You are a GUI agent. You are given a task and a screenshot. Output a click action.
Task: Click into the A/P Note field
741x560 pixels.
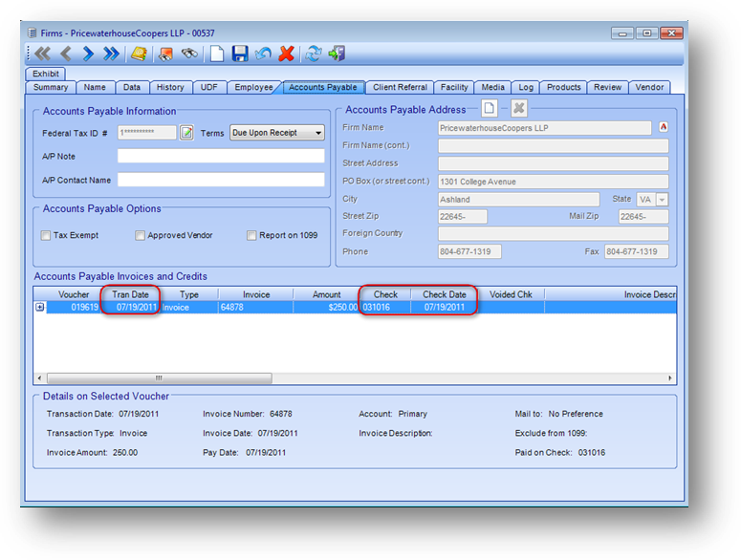click(x=221, y=157)
